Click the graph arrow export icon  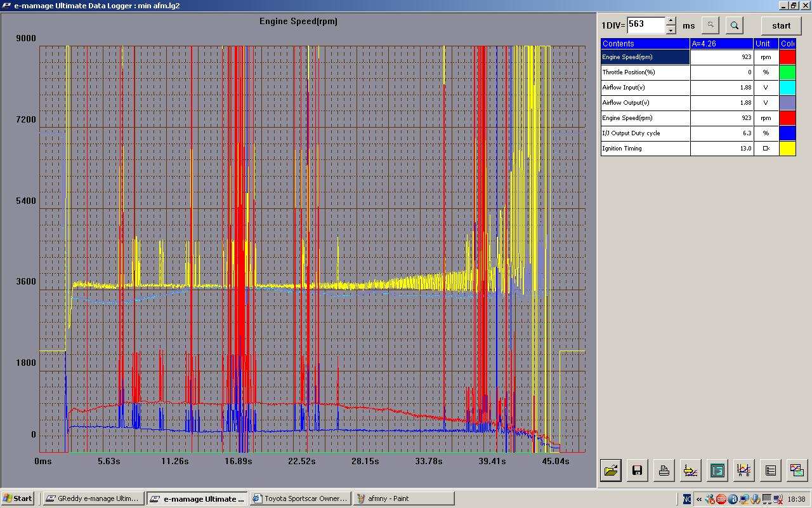(690, 471)
